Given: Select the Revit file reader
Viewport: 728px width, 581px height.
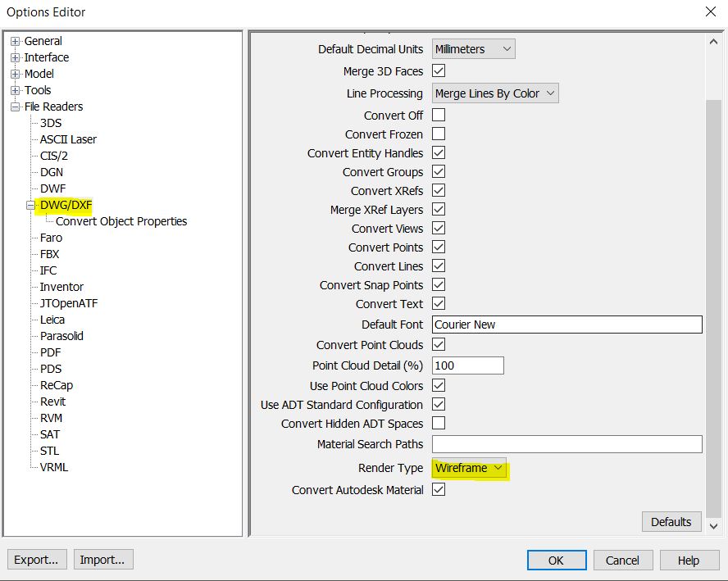Looking at the screenshot, I should click(52, 402).
